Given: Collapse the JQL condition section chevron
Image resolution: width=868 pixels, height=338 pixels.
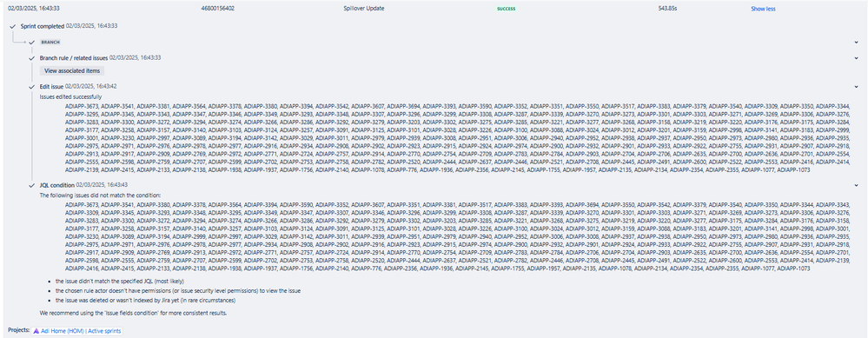Looking at the screenshot, I should pyautogui.click(x=856, y=185).
